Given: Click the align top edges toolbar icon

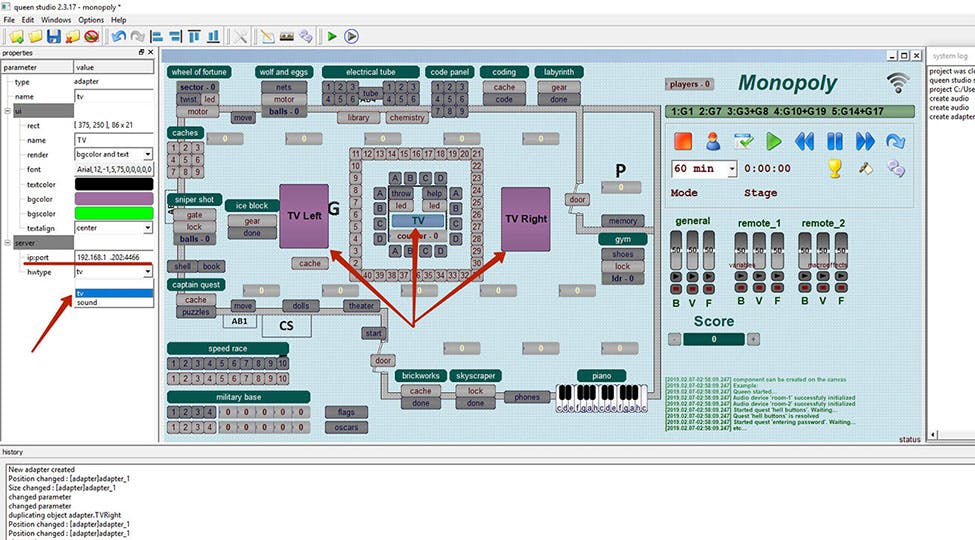Looking at the screenshot, I should click(195, 37).
